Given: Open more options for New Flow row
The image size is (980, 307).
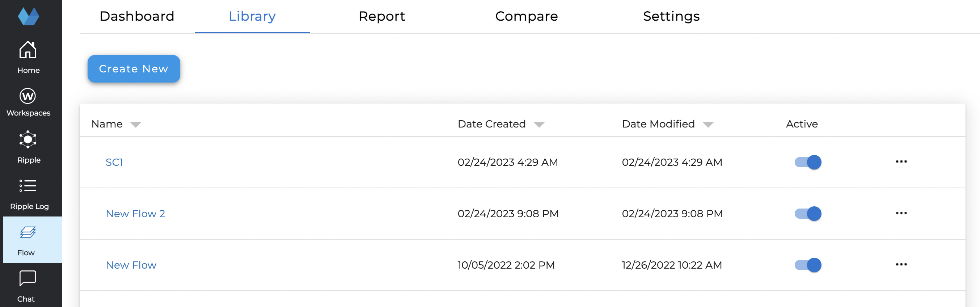Looking at the screenshot, I should (x=901, y=264).
